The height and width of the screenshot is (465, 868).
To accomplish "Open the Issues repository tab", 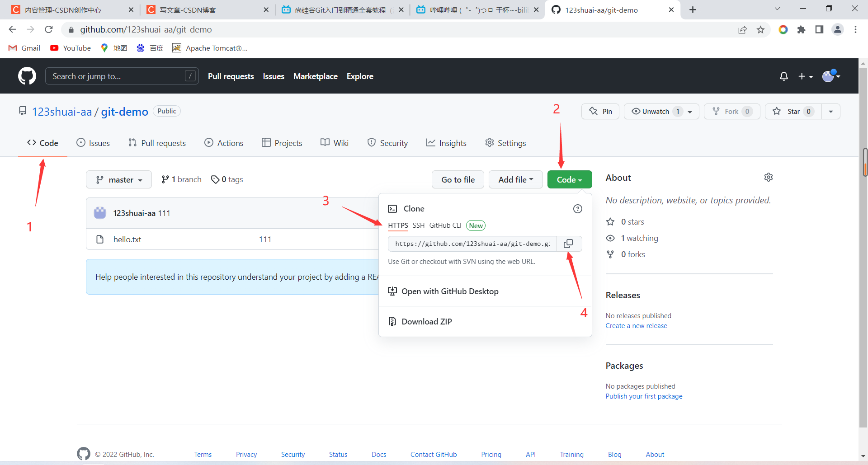I will (93, 143).
